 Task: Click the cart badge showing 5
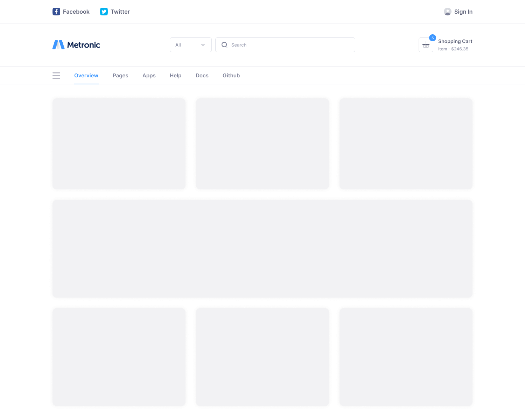pyautogui.click(x=433, y=38)
